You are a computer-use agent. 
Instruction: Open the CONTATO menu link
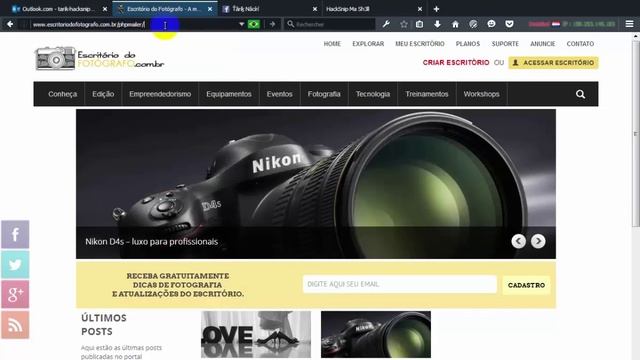click(580, 44)
